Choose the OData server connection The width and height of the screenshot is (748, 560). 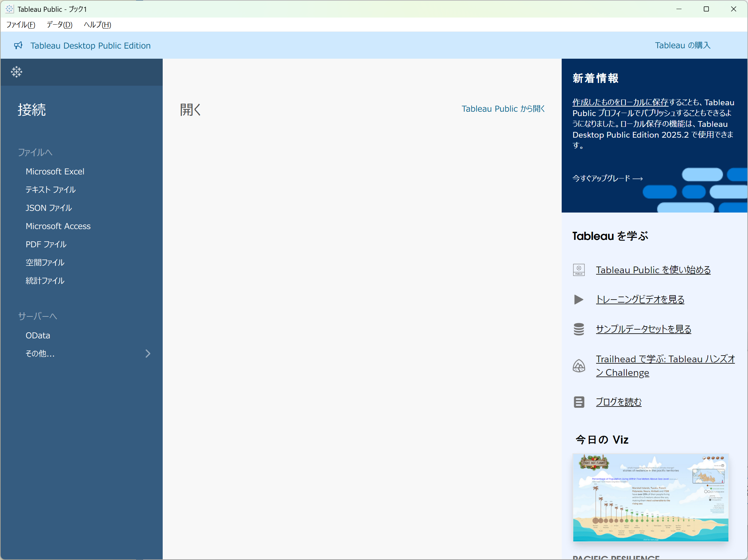[38, 335]
